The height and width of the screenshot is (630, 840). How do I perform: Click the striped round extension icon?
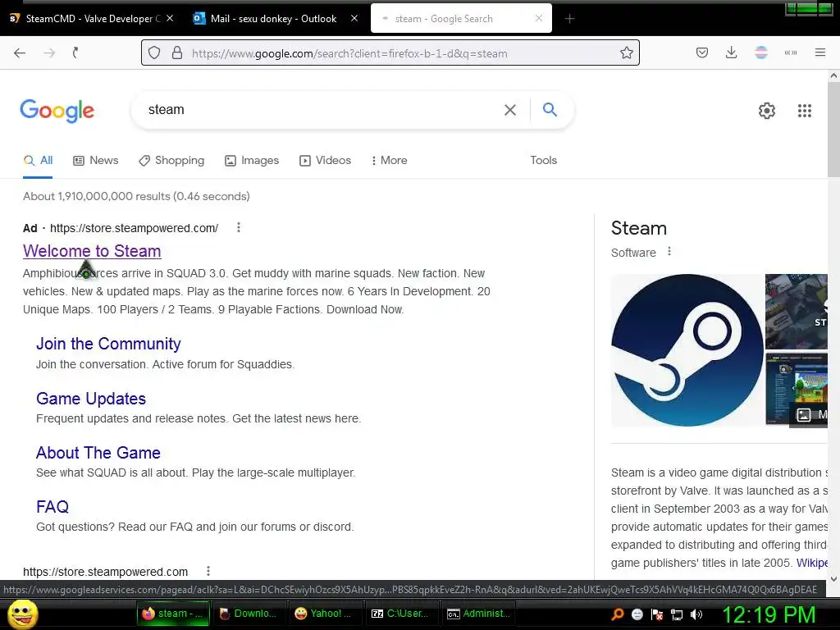coord(761,52)
